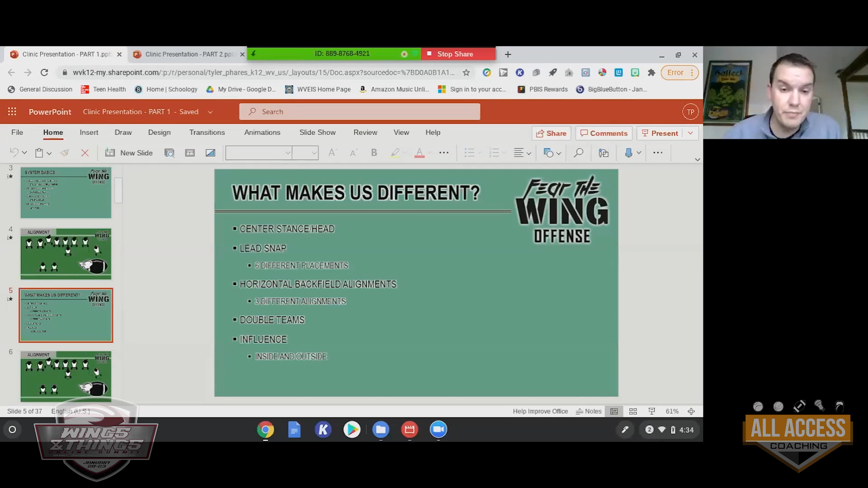Viewport: 868px width, 488px height.
Task: Click the Fit slide to window icon
Action: (x=691, y=411)
